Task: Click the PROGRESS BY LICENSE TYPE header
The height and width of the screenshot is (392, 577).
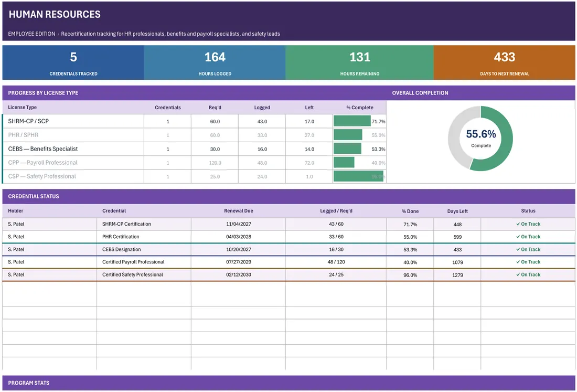Action: point(43,93)
